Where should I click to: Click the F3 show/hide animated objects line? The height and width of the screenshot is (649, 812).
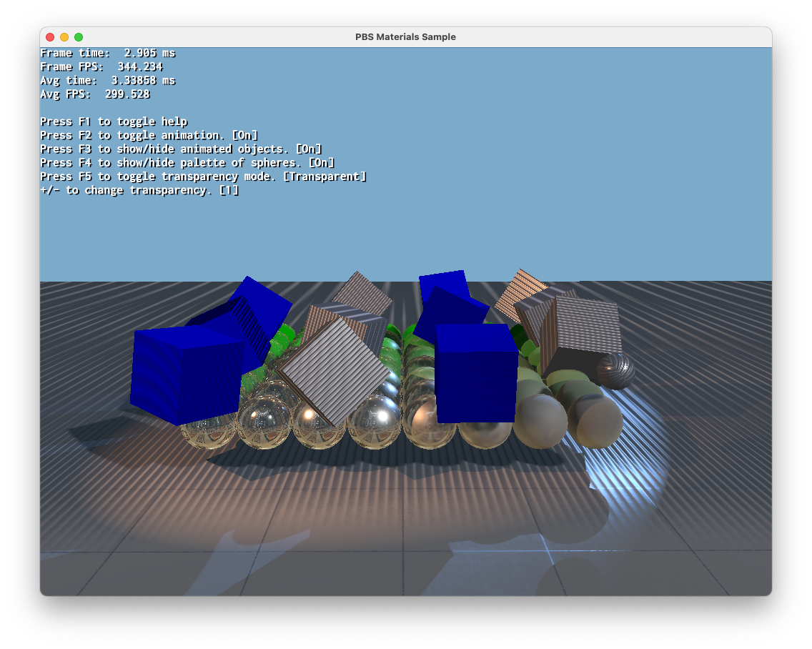click(182, 149)
